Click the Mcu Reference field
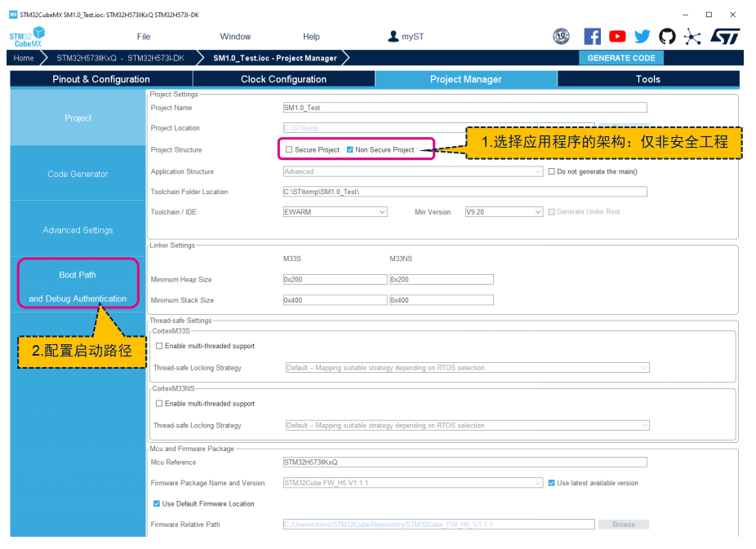The height and width of the screenshot is (549, 756). tap(465, 463)
